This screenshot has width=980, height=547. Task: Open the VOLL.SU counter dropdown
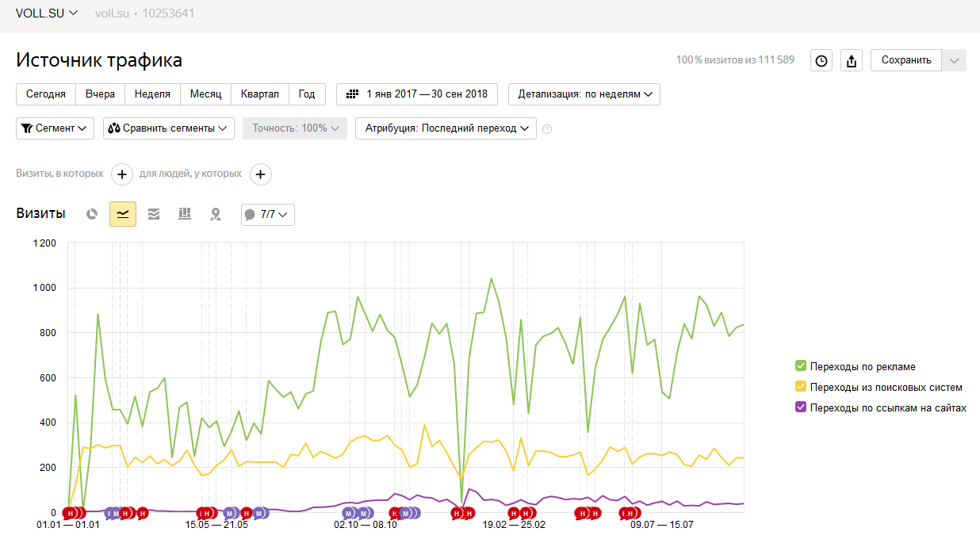click(x=47, y=13)
